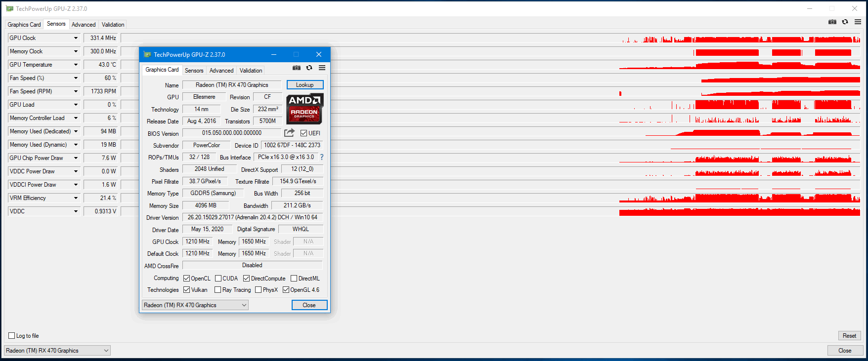Image resolution: width=868 pixels, height=361 pixels.
Task: Click the GPU Temperature history graph
Action: click(490, 65)
